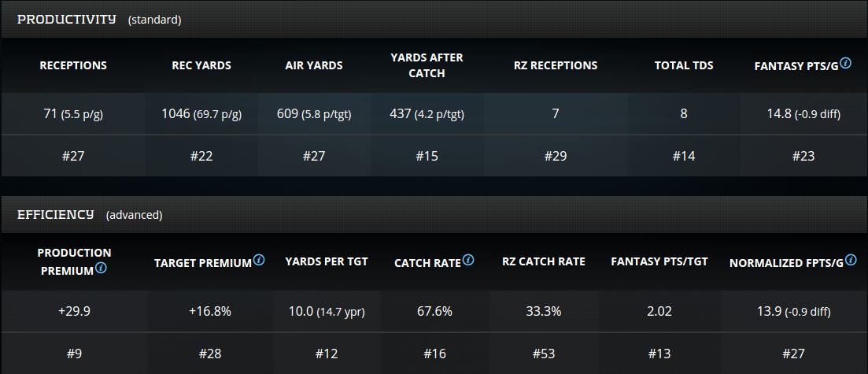Click the 1046 receiving yards value
Image resolution: width=868 pixels, height=374 pixels.
point(176,114)
